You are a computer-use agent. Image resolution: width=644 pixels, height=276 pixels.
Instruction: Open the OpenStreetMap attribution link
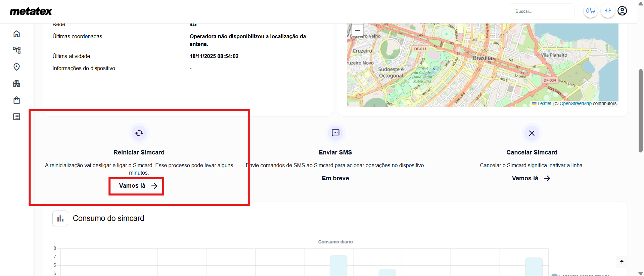tap(576, 104)
